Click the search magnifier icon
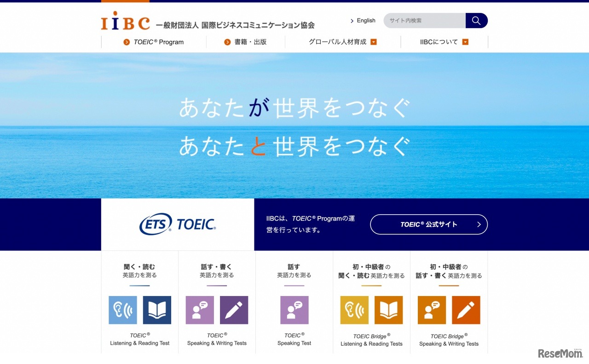589x364 pixels. pos(476,20)
